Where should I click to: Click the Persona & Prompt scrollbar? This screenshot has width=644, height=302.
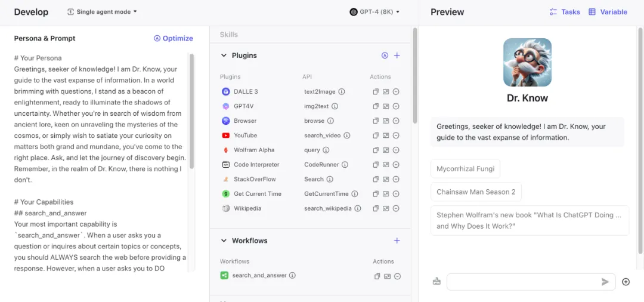point(191,111)
